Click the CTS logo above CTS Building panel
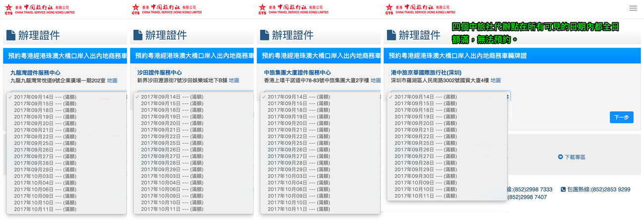Screen dimensions: 644x220 [x=294, y=9]
